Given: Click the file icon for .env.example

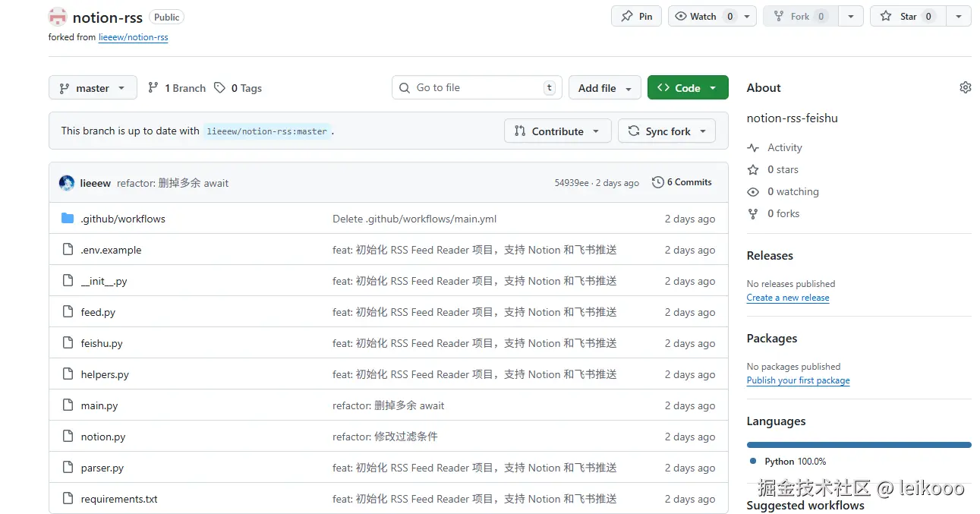Looking at the screenshot, I should click(x=68, y=250).
